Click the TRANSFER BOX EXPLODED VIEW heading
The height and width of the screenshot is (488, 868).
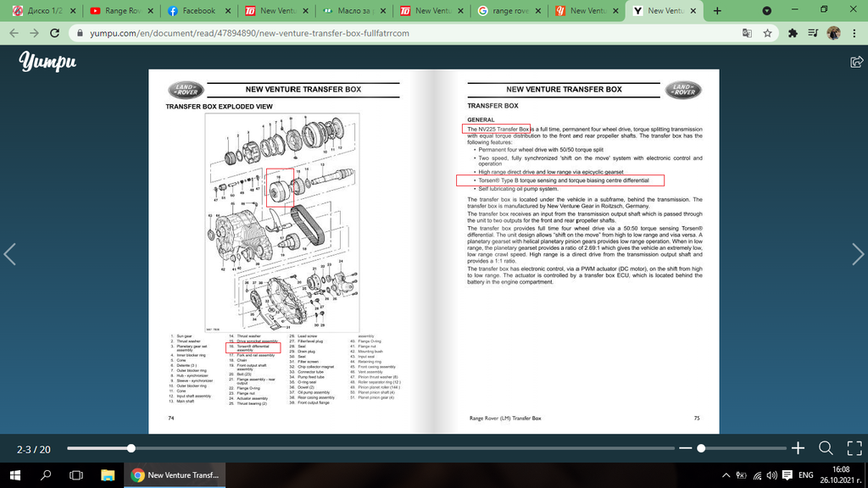coord(220,106)
